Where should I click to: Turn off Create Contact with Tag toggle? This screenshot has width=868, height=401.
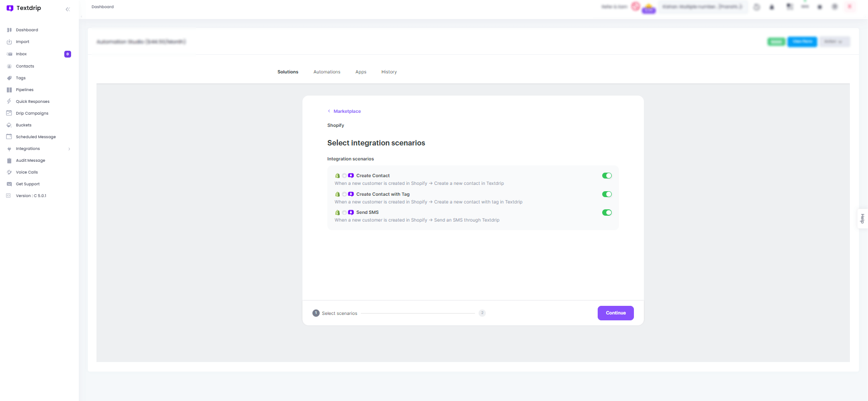(607, 194)
